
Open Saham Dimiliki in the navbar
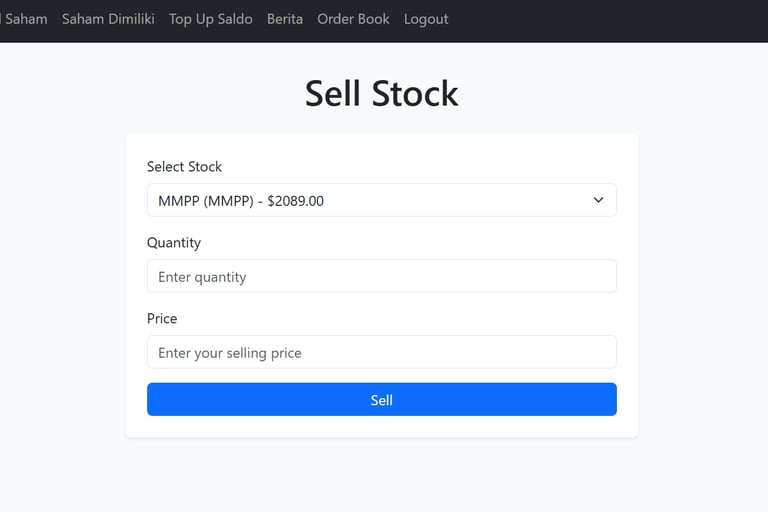pos(108,19)
